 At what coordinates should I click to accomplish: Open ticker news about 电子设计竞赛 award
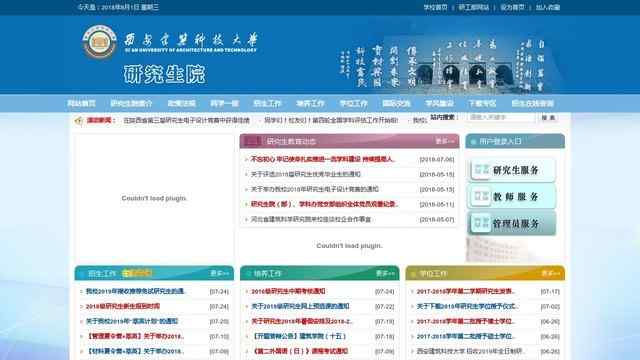click(186, 120)
